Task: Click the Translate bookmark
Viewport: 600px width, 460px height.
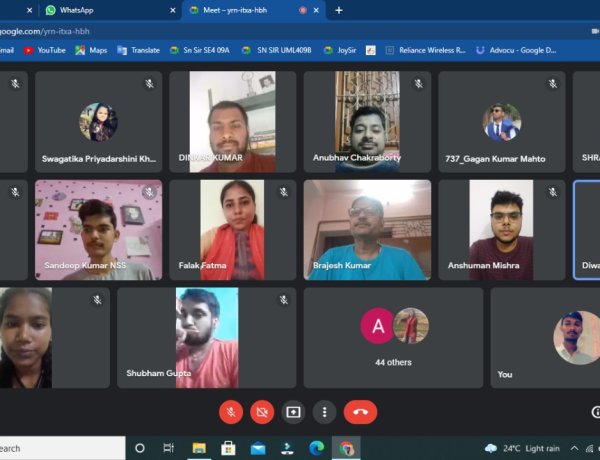Action: (138, 50)
